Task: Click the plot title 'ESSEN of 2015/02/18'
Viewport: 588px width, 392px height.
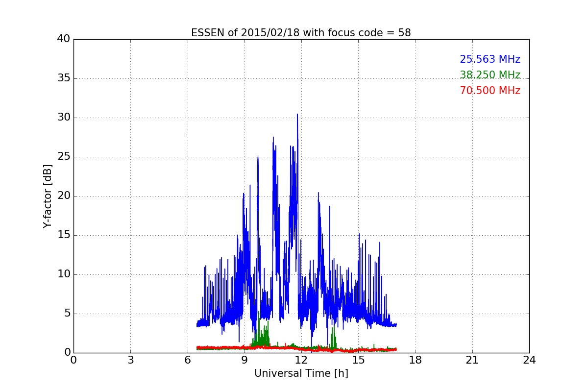Action: (x=301, y=33)
